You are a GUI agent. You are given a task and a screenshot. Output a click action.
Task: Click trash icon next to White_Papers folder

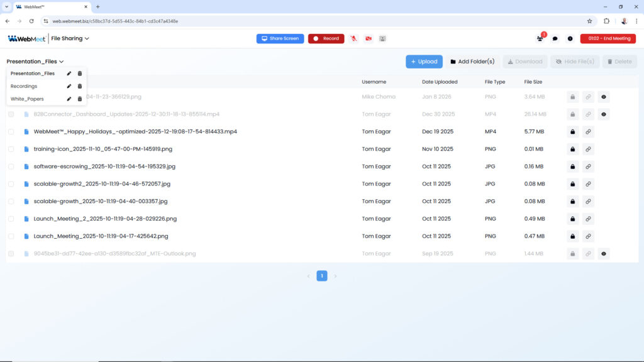click(x=80, y=99)
